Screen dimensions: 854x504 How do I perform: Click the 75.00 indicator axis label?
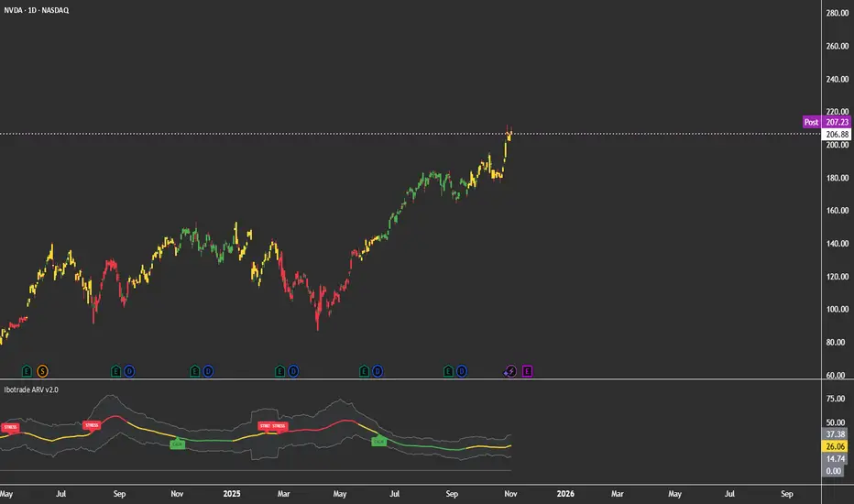[x=836, y=399]
